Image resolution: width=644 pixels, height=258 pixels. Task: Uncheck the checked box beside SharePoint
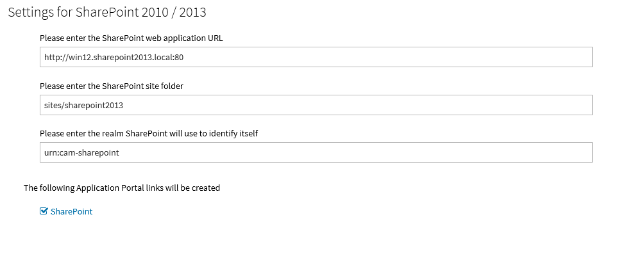(x=44, y=211)
